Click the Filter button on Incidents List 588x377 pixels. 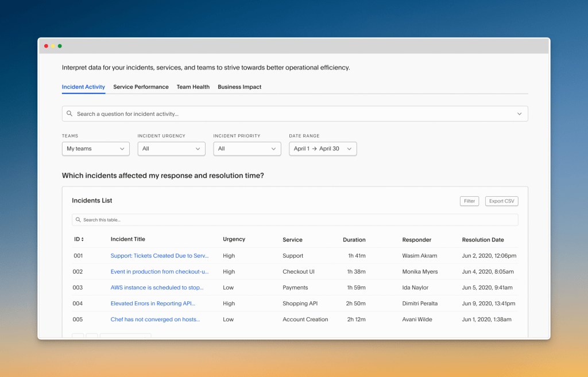(469, 201)
